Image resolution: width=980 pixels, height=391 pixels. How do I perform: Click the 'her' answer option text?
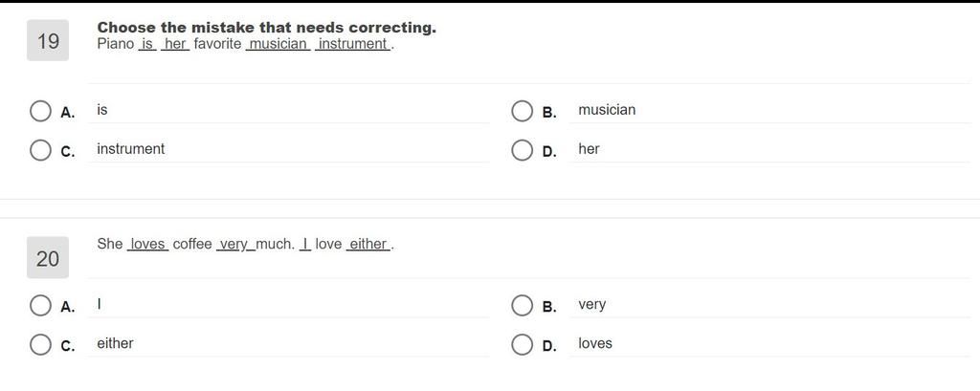pos(589,148)
